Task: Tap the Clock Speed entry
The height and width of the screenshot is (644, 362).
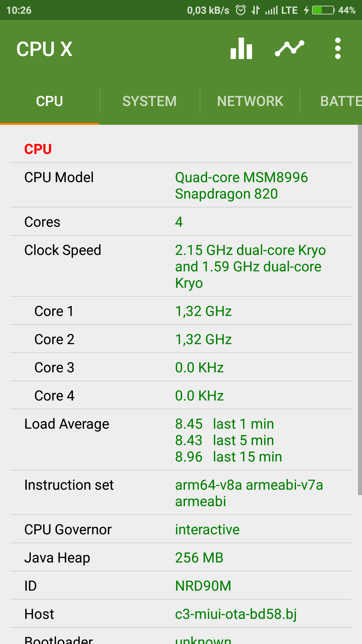Action: (181, 266)
